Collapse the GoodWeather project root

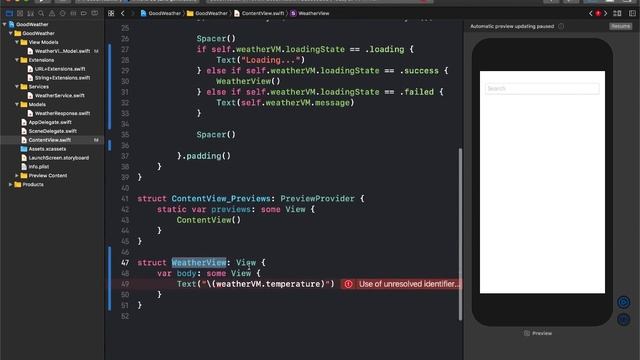pyautogui.click(x=4, y=24)
